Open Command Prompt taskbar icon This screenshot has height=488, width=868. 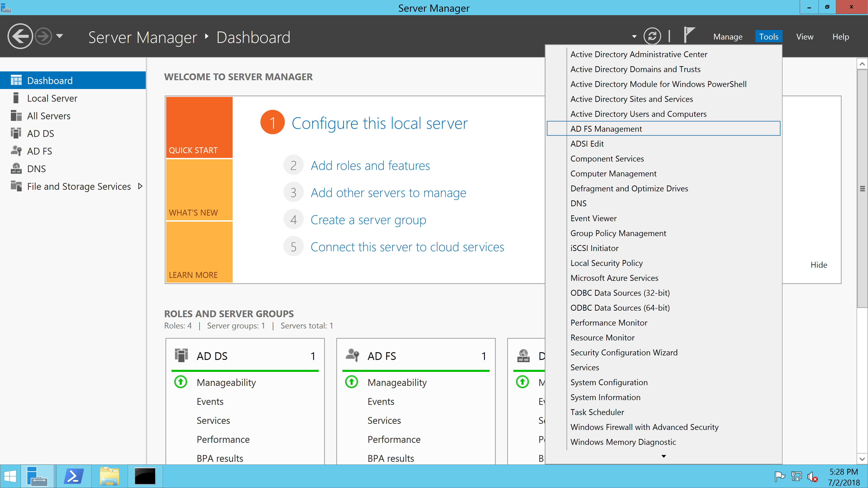(x=145, y=476)
